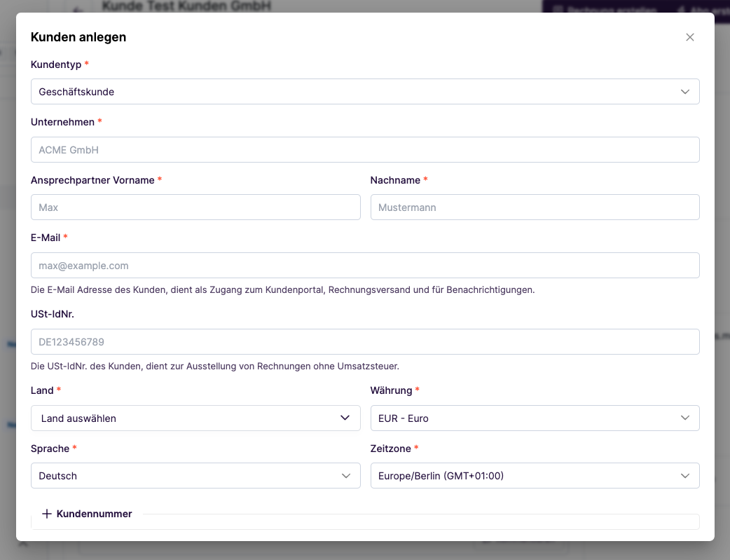
Task: Click the chevron arrow in the Kundentyp field
Action: [685, 92]
